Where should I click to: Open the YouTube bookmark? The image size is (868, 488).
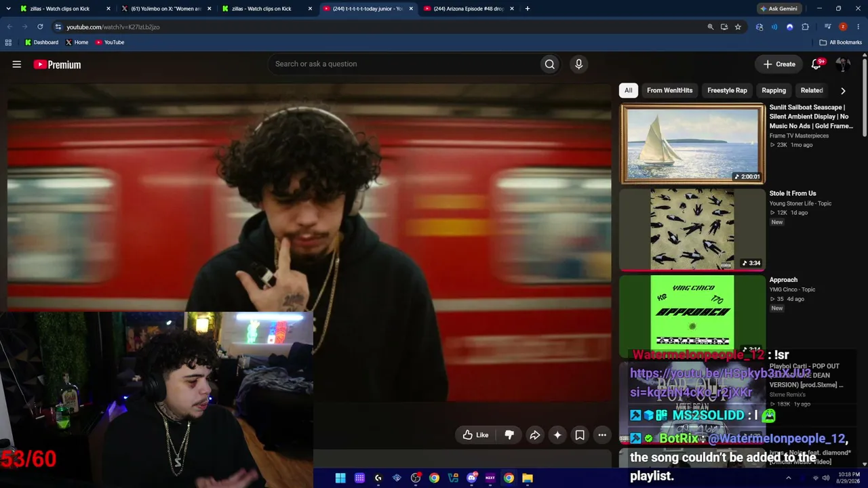tap(110, 42)
